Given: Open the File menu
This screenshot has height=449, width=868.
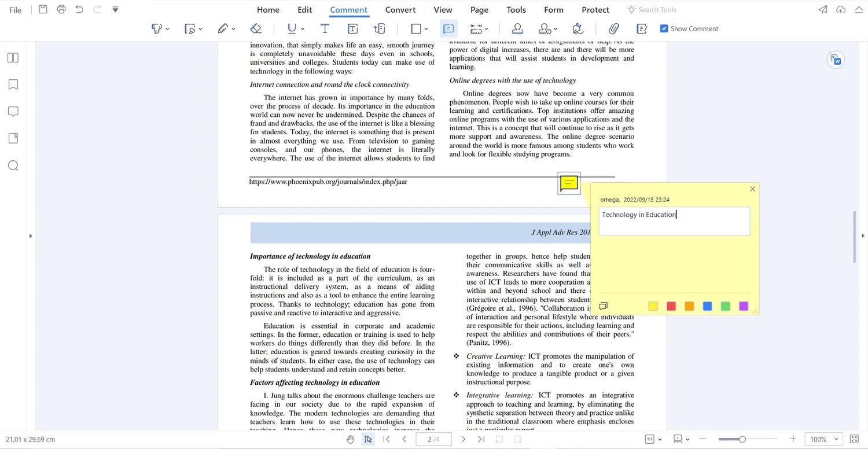Looking at the screenshot, I should 16,10.
